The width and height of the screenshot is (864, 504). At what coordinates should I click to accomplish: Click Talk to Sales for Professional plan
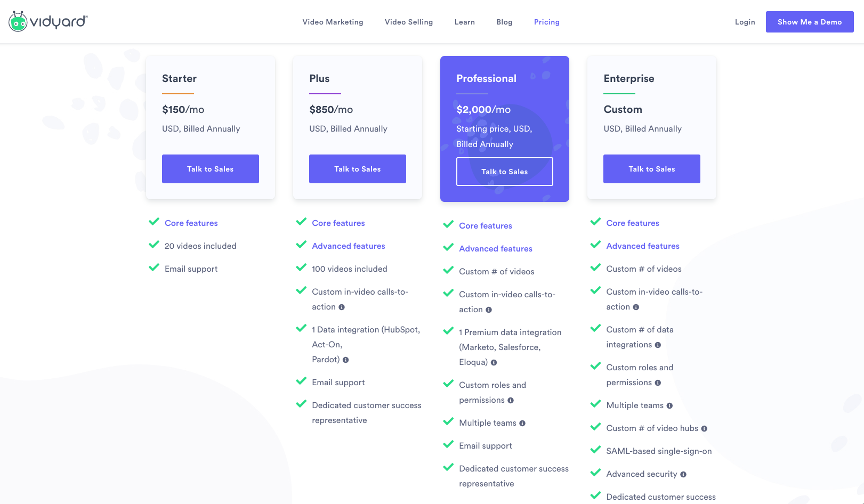point(505,172)
